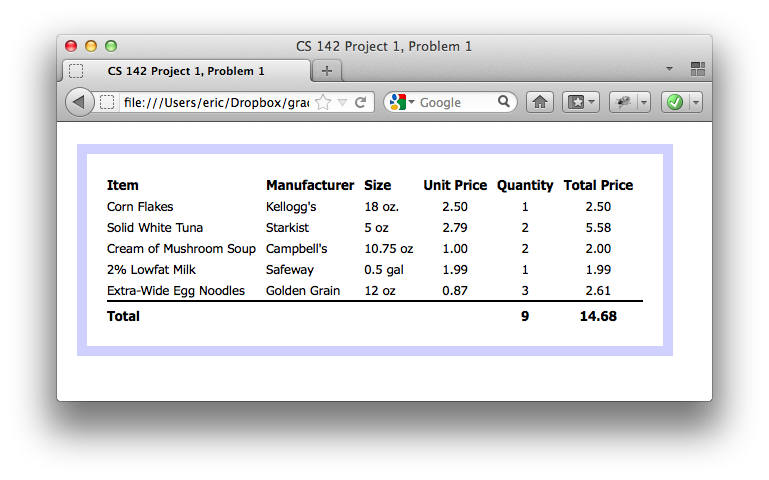Click the yellow minimize window button
The image size is (769, 480).
coord(91,46)
